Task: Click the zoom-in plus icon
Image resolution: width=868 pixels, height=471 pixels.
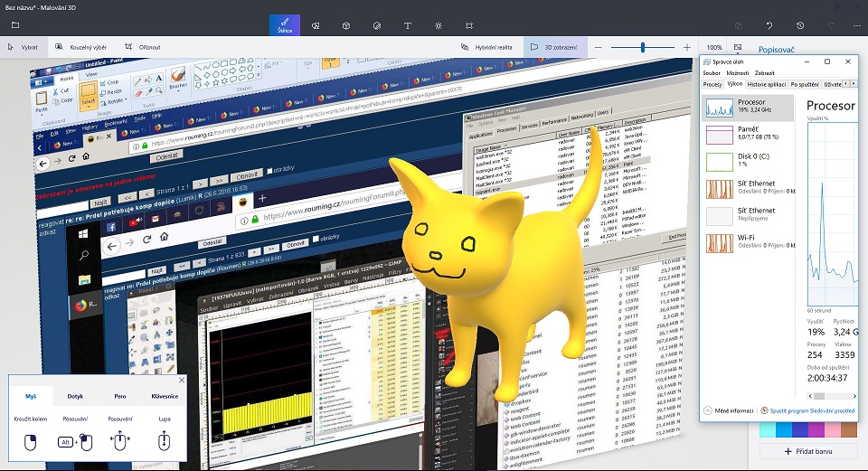Action: [687, 47]
